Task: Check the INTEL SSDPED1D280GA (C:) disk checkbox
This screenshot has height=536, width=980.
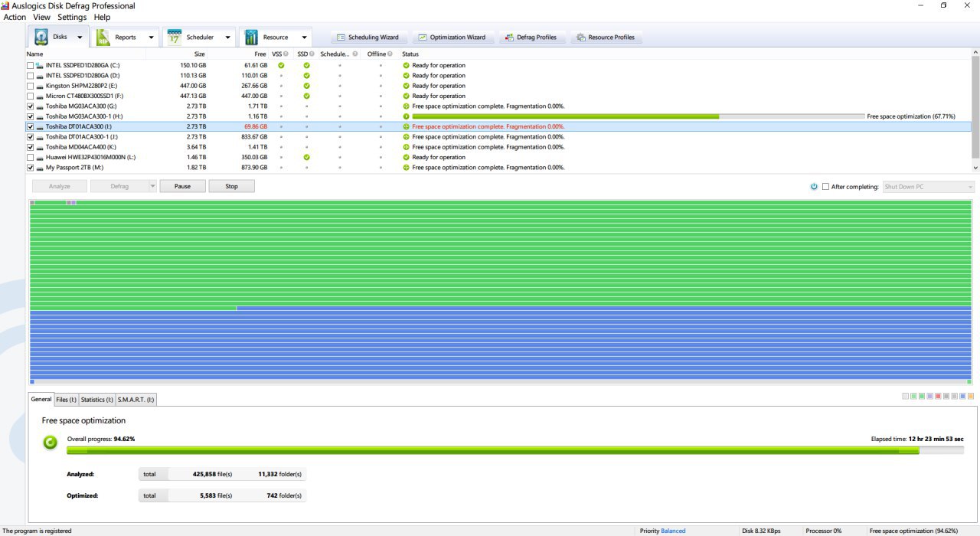Action: [x=30, y=65]
